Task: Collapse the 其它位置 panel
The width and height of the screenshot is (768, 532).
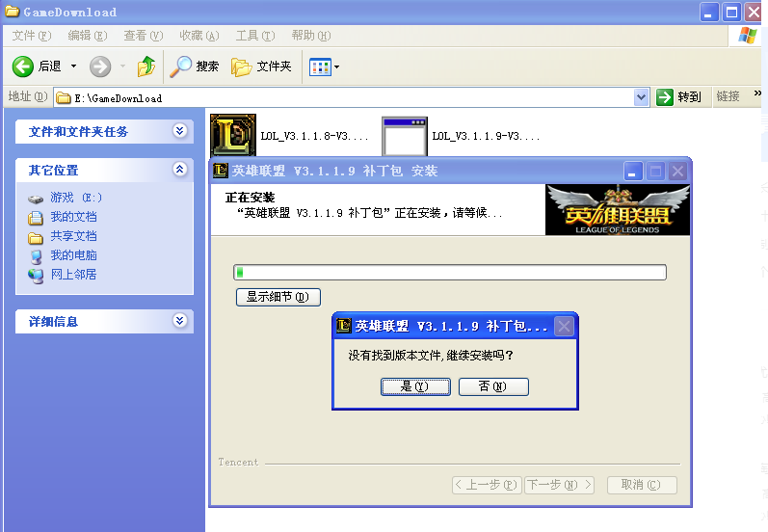Action: click(x=179, y=170)
